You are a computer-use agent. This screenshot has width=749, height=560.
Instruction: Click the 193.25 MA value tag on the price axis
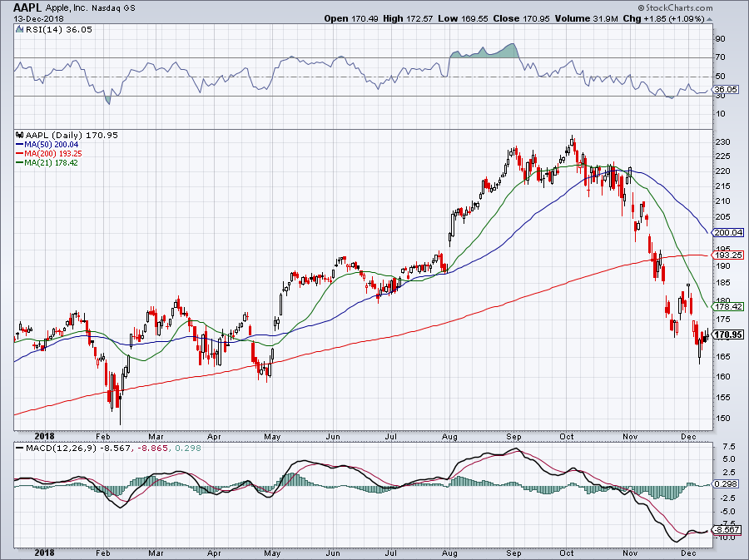tap(728, 255)
